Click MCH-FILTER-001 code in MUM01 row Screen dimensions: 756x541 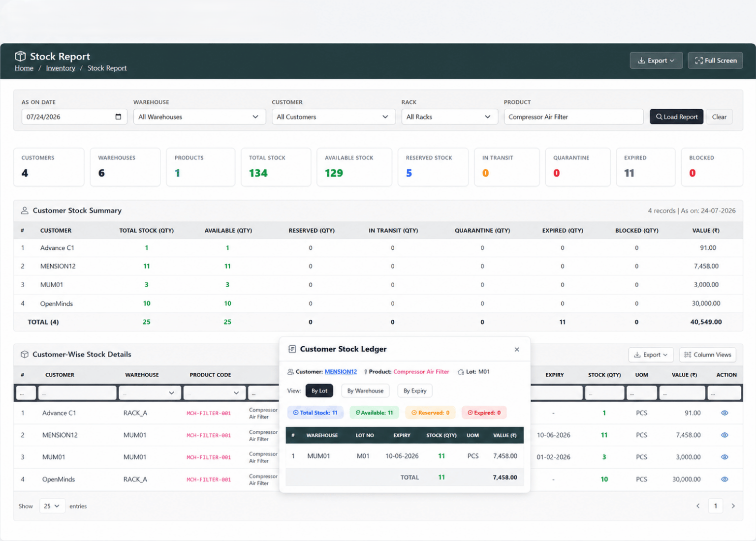point(209,457)
